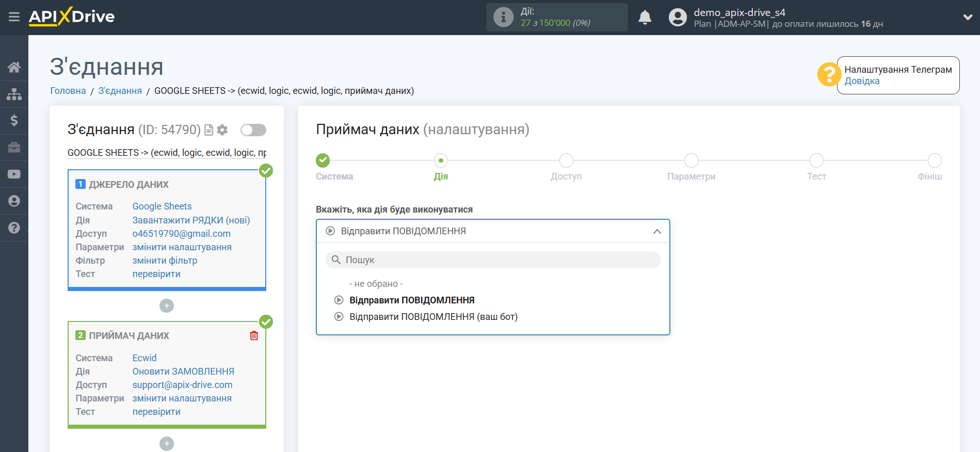The height and width of the screenshot is (452, 980).
Task: Go to the Система step
Action: (x=323, y=160)
